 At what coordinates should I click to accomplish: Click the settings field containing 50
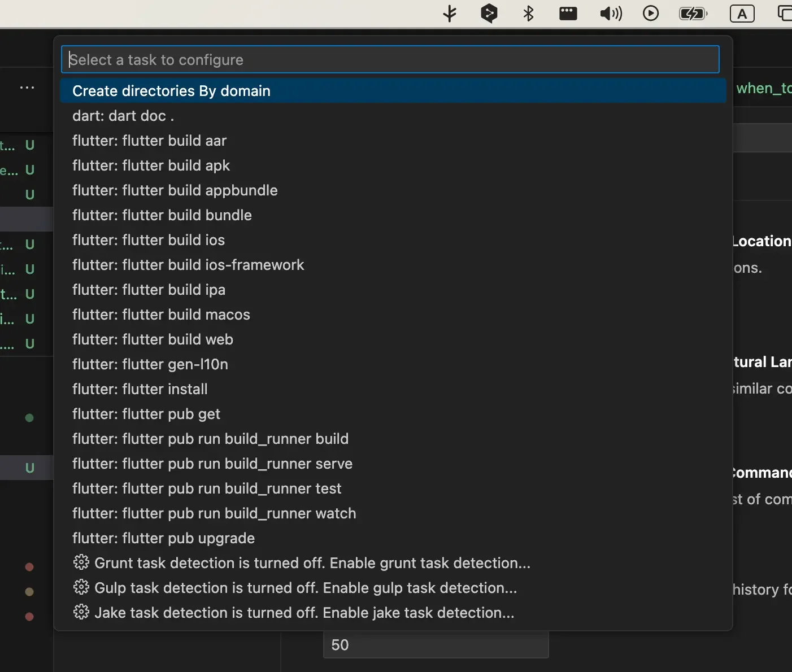[436, 645]
